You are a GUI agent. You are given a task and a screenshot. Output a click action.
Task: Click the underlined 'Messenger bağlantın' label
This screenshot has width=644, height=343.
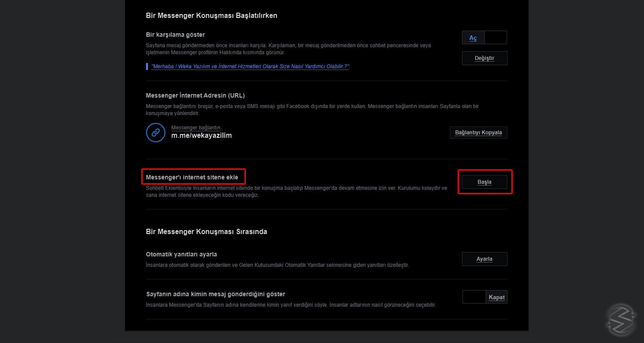(x=195, y=127)
